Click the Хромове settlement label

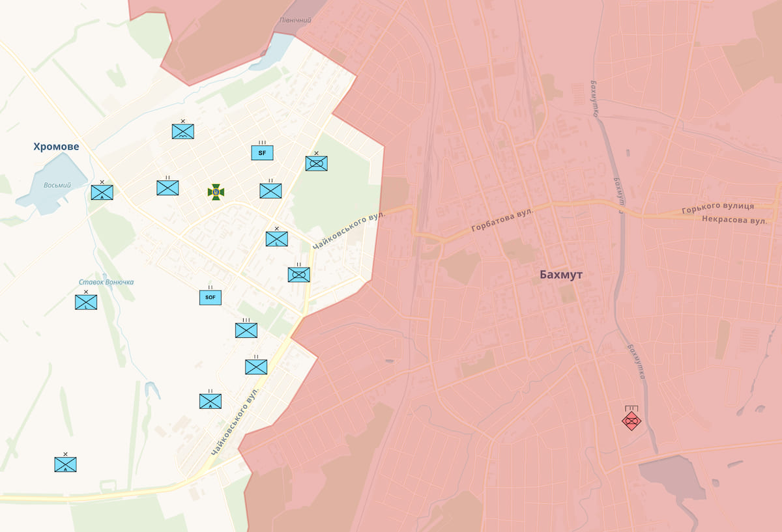(56, 147)
